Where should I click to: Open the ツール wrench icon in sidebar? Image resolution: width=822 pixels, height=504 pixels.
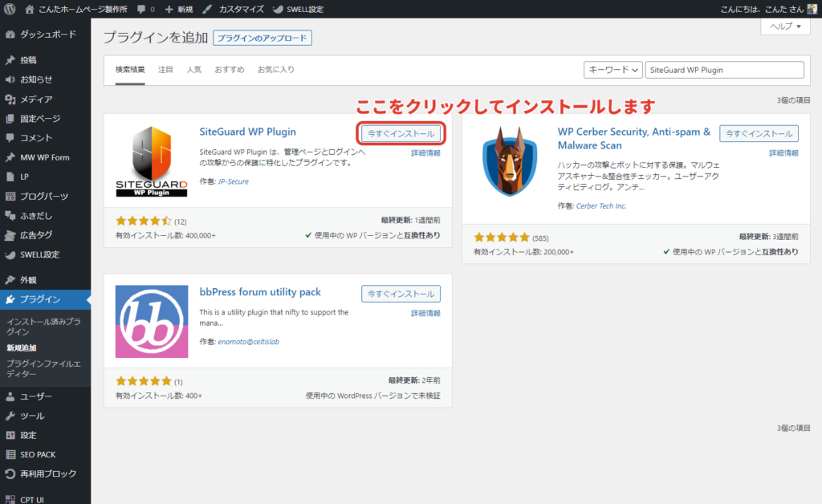10,416
